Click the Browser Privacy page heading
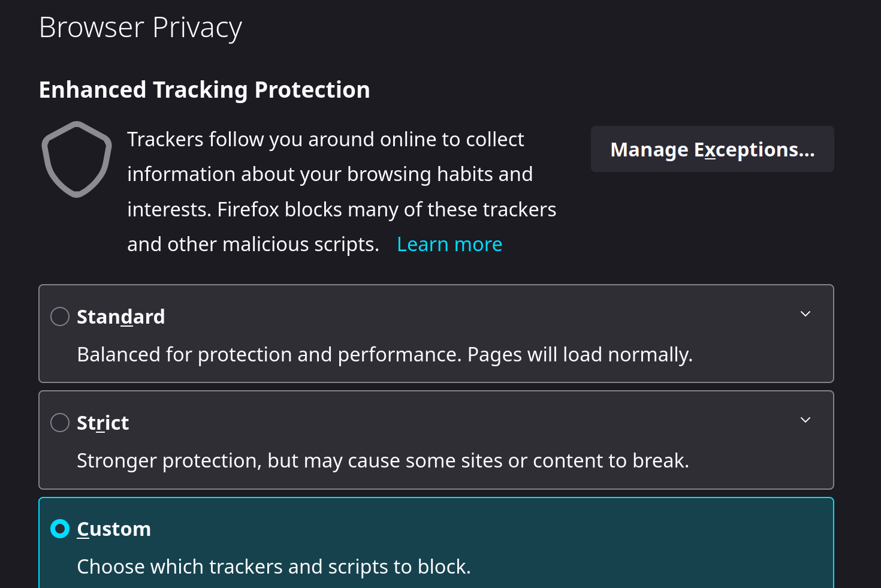The width and height of the screenshot is (881, 588). coord(140,28)
